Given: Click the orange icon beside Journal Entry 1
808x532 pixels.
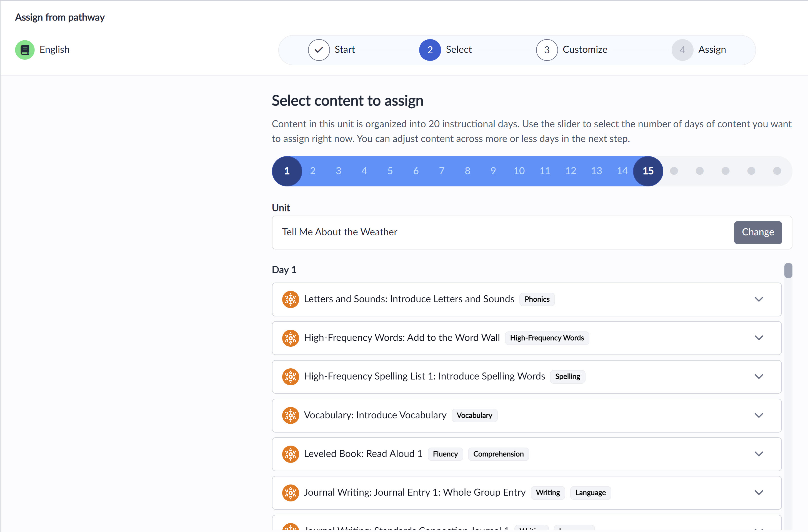Looking at the screenshot, I should [291, 493].
